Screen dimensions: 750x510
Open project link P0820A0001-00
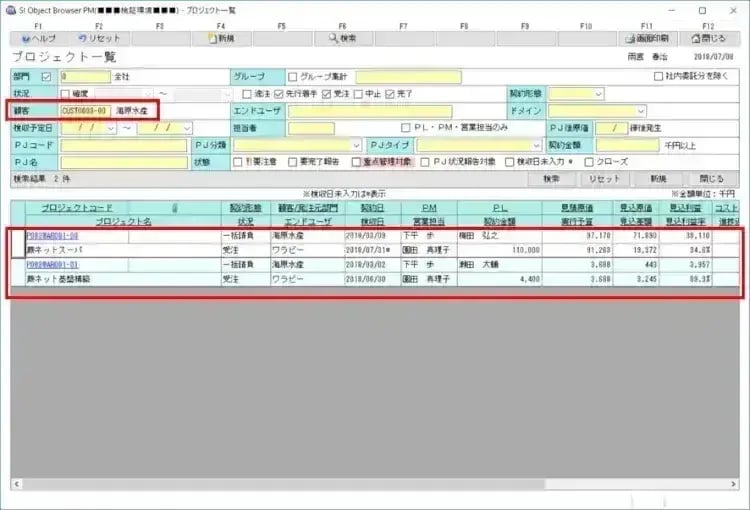pyautogui.click(x=52, y=235)
